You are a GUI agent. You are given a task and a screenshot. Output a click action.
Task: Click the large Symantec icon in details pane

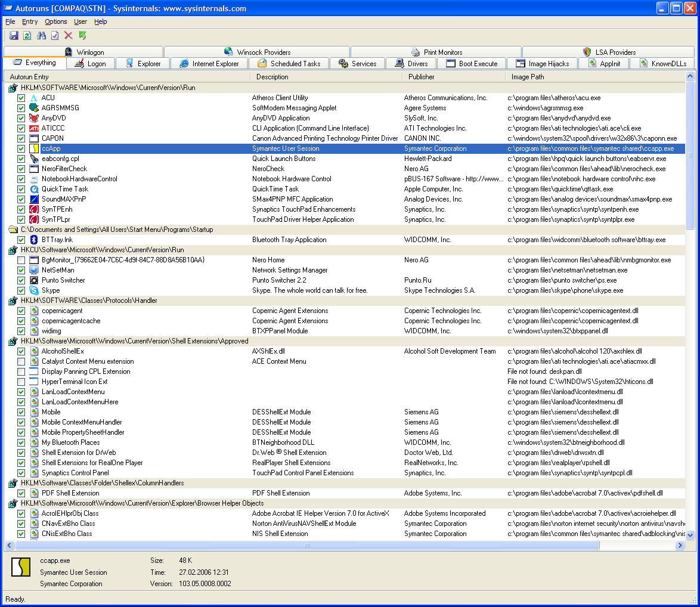pos(21,567)
